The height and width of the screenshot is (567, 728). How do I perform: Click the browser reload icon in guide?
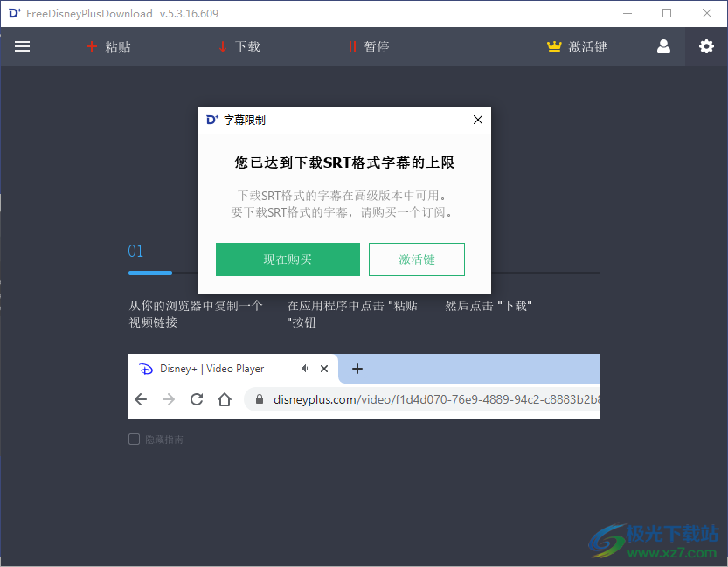pyautogui.click(x=197, y=399)
